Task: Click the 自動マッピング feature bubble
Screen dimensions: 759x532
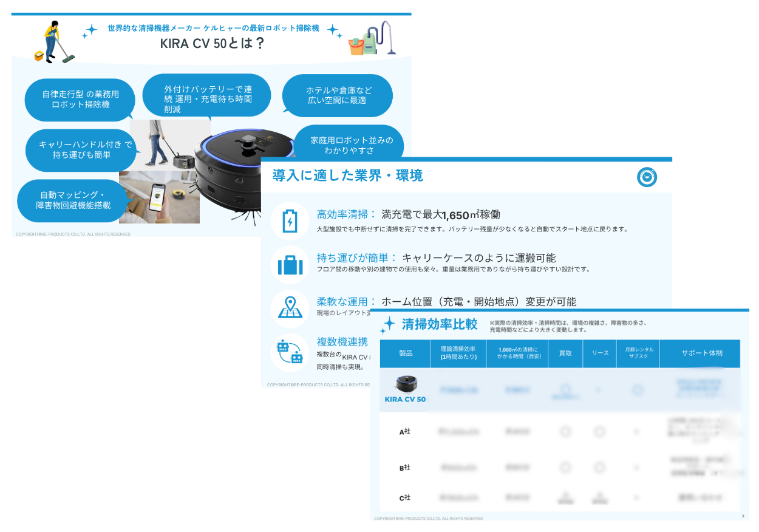Action: tap(72, 200)
